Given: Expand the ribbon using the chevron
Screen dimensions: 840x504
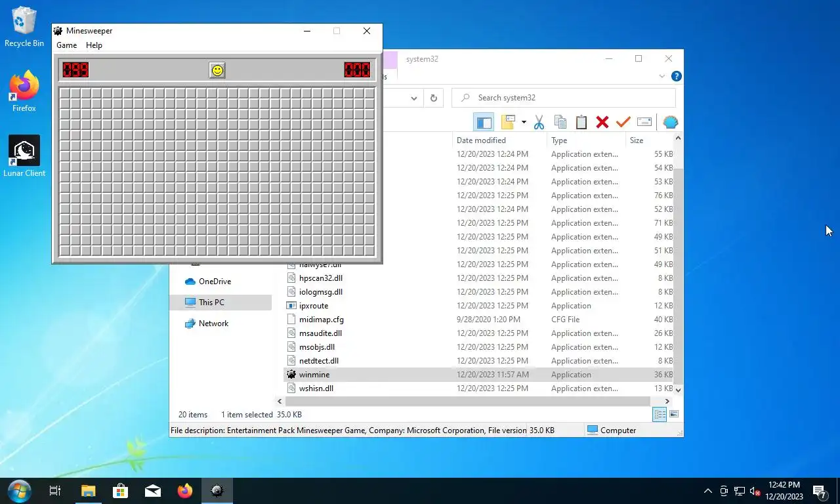Looking at the screenshot, I should click(x=662, y=76).
